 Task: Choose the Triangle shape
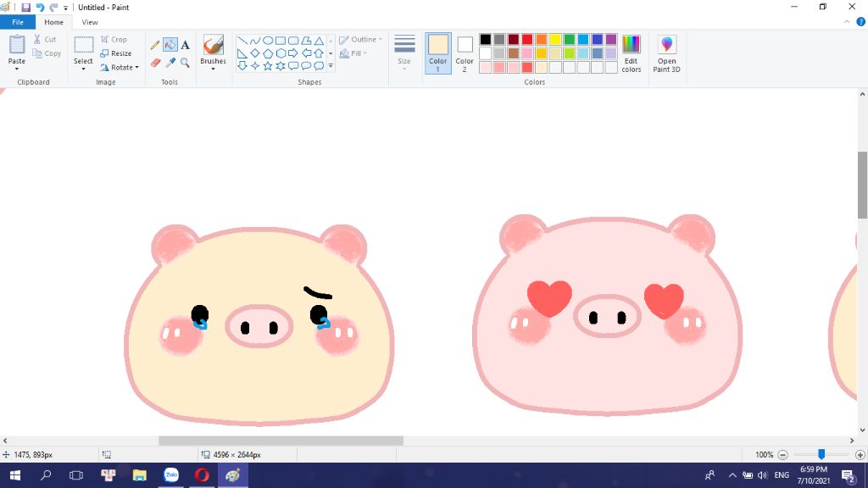[x=320, y=41]
